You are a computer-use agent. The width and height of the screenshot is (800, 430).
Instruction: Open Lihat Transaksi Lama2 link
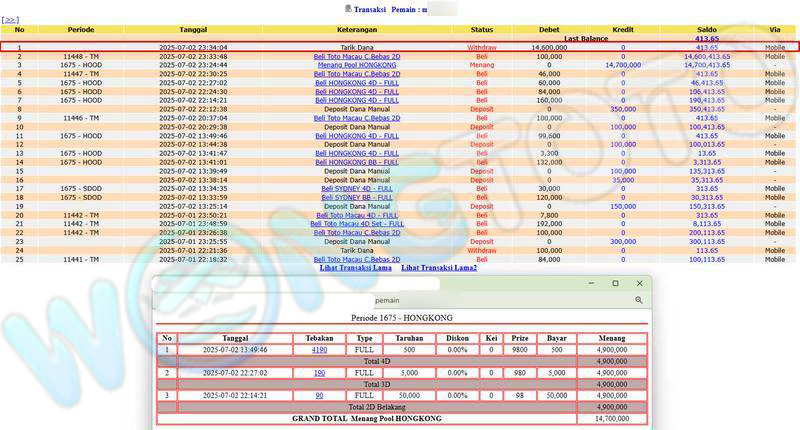[439, 268]
